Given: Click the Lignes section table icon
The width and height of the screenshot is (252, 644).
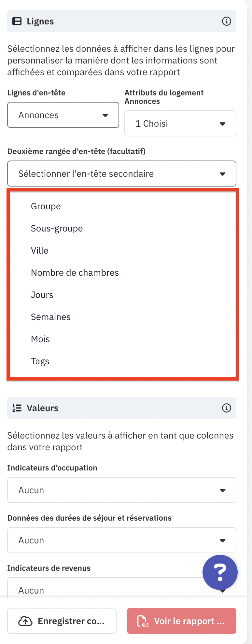Looking at the screenshot, I should tap(17, 21).
